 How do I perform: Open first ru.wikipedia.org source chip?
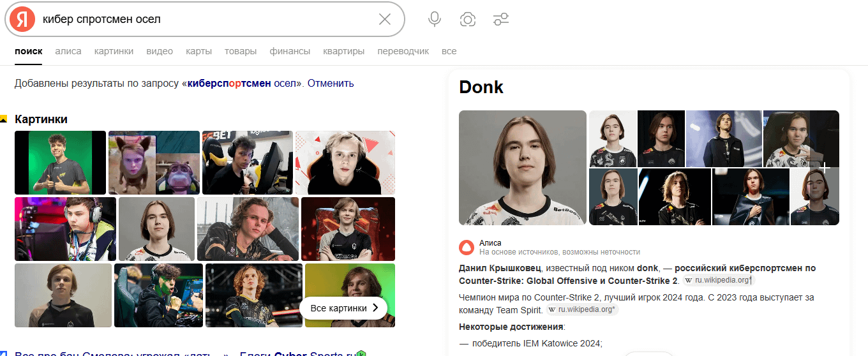pyautogui.click(x=719, y=280)
